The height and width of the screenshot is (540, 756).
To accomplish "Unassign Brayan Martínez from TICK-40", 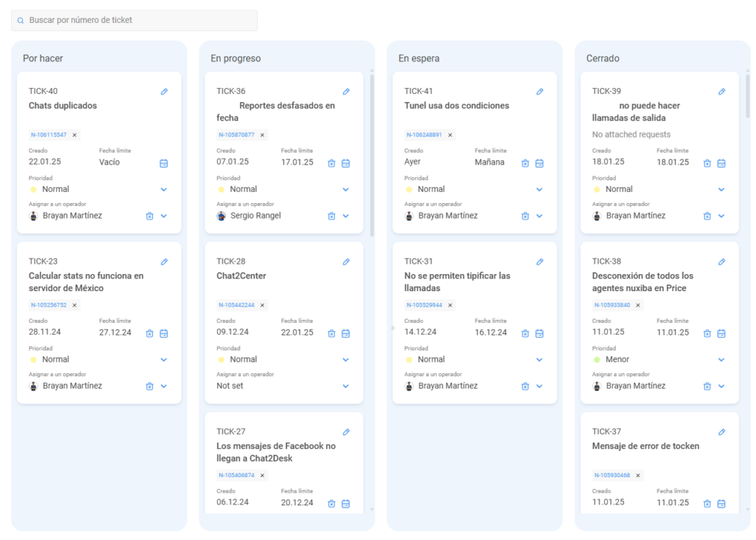I will pyautogui.click(x=149, y=216).
